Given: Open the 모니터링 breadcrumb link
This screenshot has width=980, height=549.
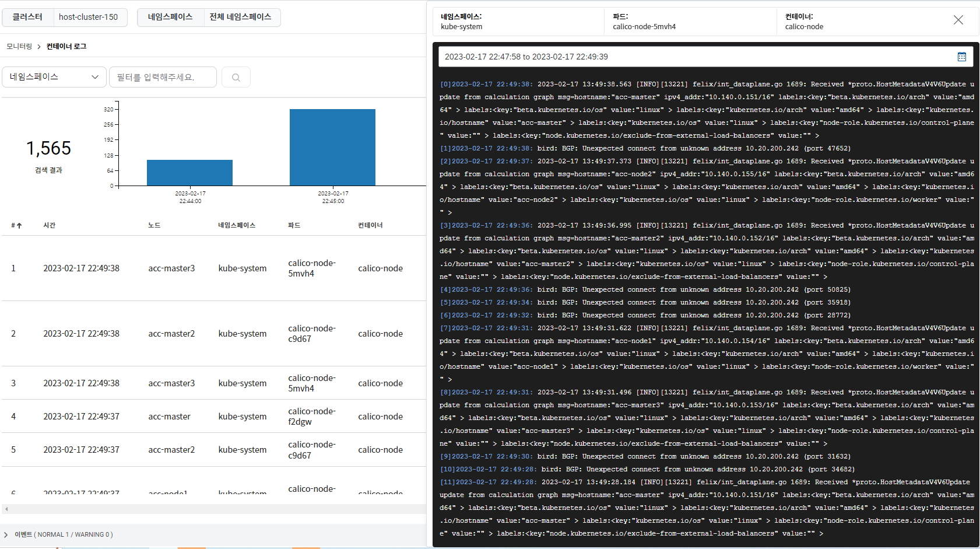Looking at the screenshot, I should [19, 46].
